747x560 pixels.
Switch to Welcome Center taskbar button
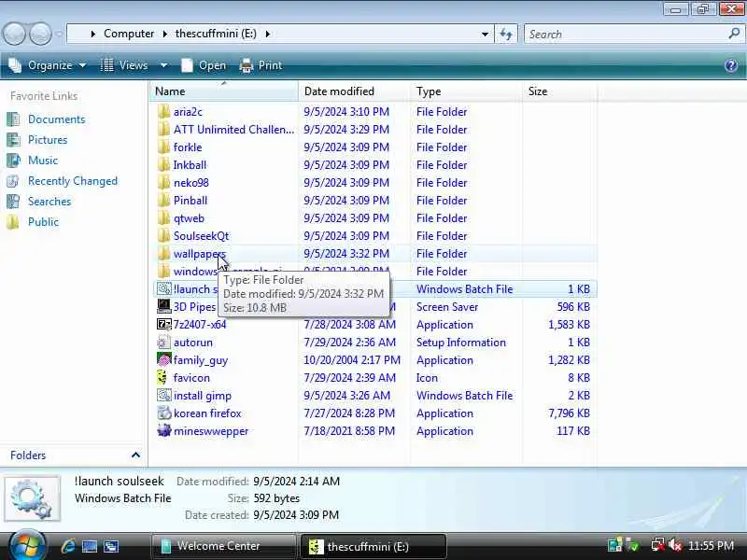tap(224, 546)
